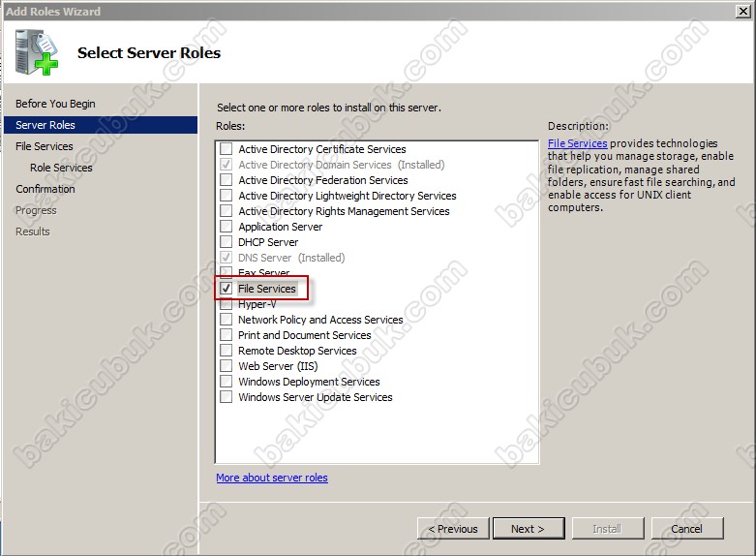The height and width of the screenshot is (556, 756).
Task: Close the Add Roles Wizard window
Action: (x=743, y=11)
